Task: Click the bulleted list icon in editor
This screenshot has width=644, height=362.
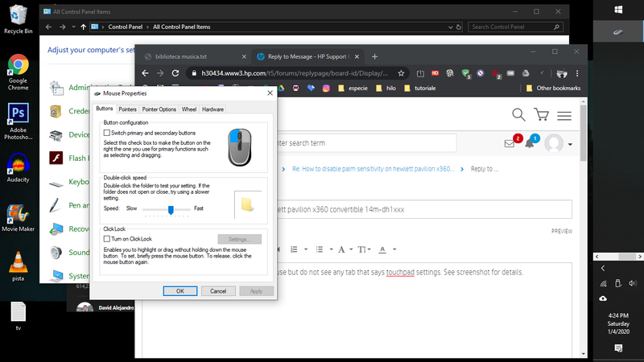Action: [x=319, y=249]
